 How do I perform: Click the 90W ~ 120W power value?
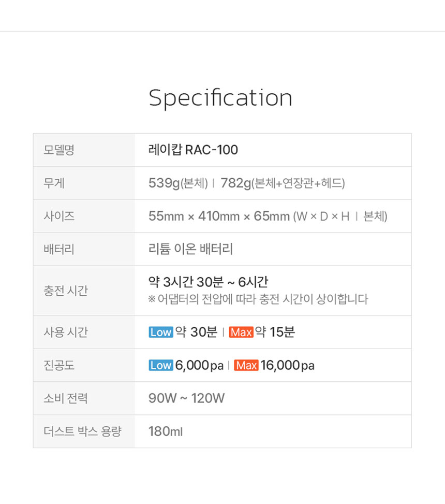186,398
